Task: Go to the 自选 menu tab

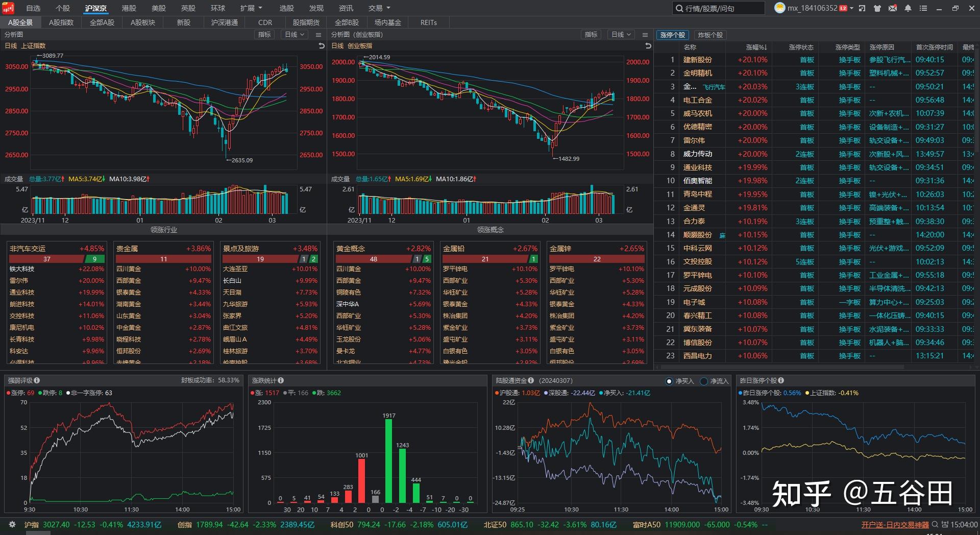Action: pos(33,8)
